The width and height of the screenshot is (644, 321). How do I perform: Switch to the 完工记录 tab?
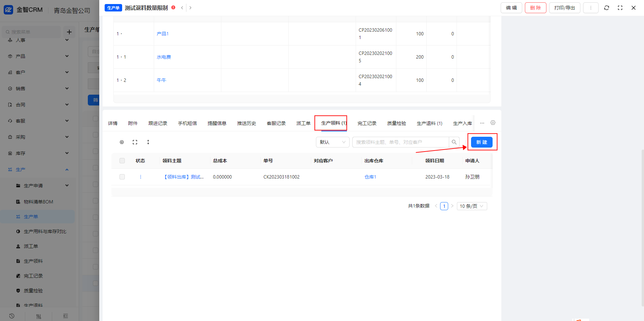(x=367, y=123)
